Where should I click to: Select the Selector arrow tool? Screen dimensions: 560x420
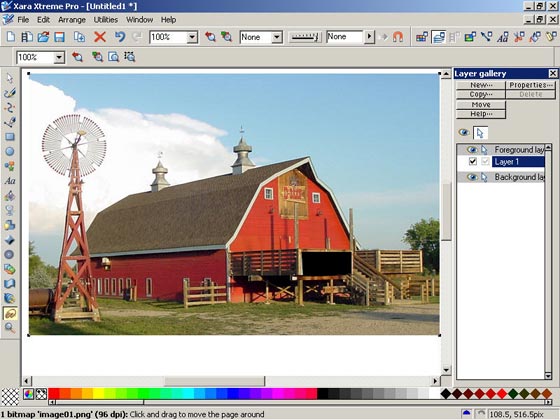[x=10, y=78]
